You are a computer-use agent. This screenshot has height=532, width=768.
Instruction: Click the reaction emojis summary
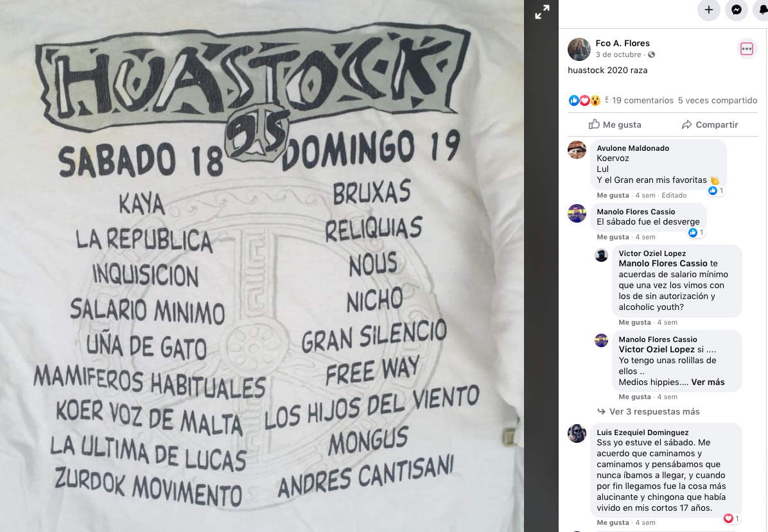click(584, 100)
